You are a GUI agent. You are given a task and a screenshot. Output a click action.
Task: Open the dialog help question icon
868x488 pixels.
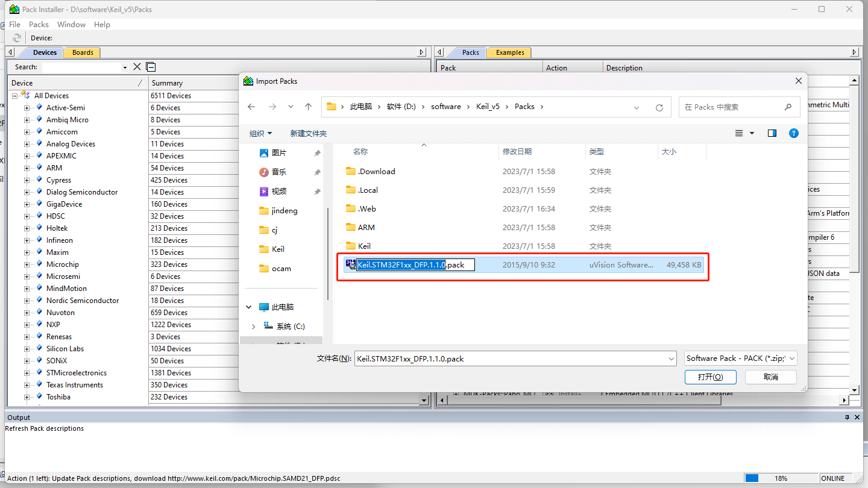click(794, 133)
